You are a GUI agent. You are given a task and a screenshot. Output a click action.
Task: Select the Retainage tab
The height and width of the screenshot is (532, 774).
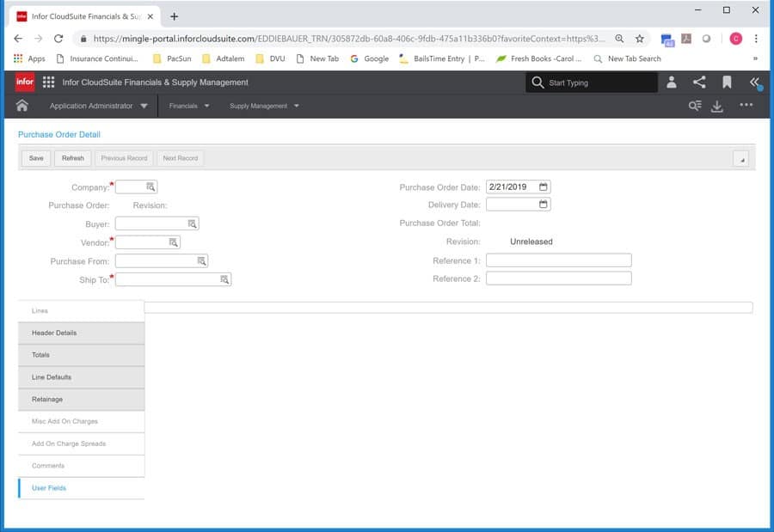pos(82,400)
